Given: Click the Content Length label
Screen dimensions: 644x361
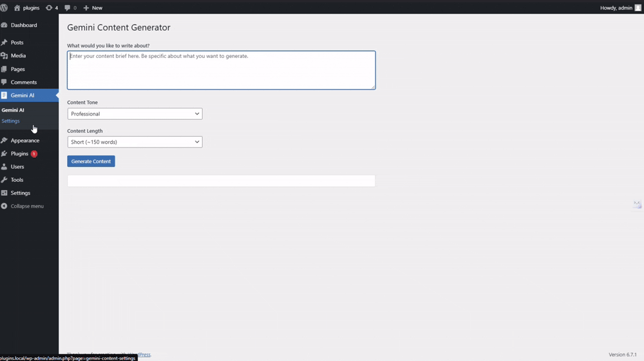Looking at the screenshot, I should [85, 131].
